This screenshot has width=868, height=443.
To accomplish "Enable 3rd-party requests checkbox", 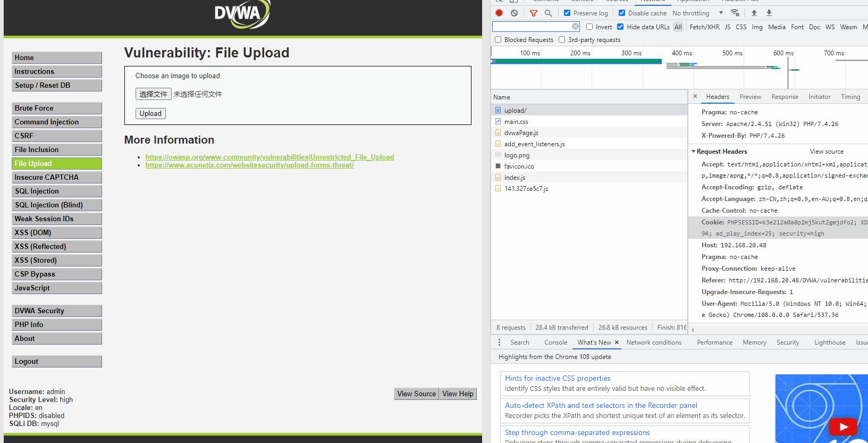I will 562,39.
